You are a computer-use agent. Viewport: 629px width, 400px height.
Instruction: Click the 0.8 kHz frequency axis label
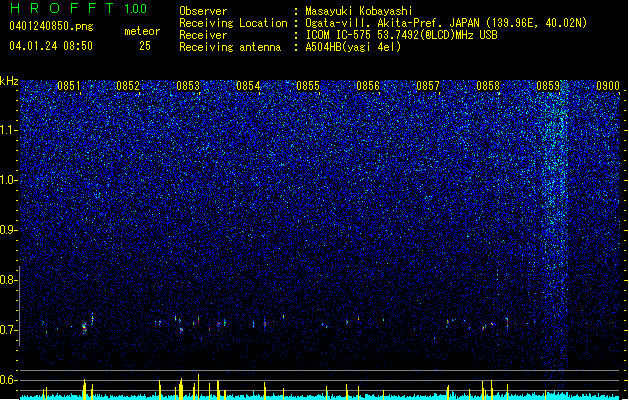point(8,280)
